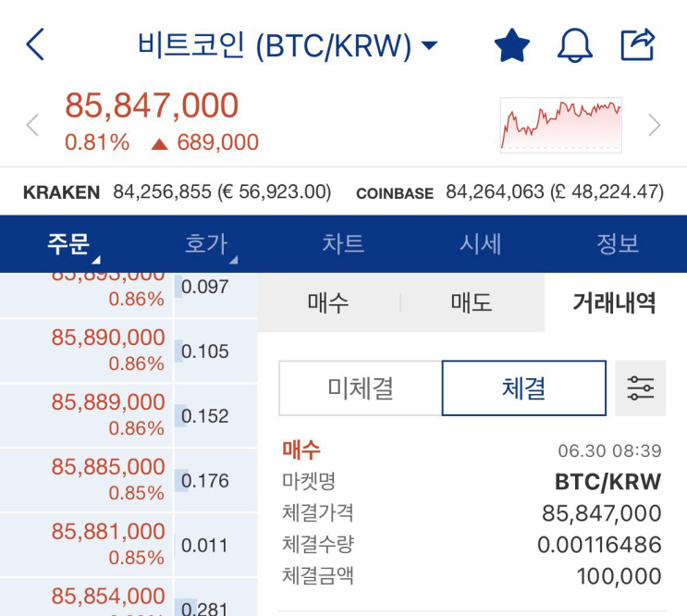This screenshot has width=687, height=616.
Task: Tap the 85,890,000 order book price
Action: point(108,339)
